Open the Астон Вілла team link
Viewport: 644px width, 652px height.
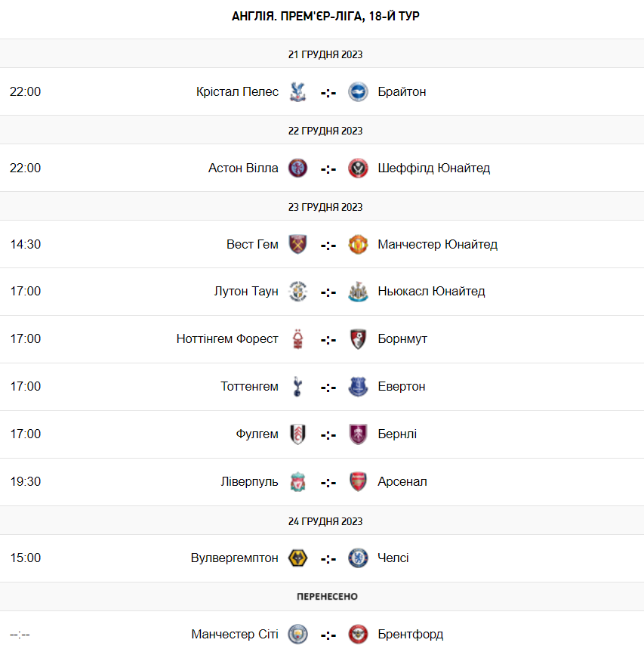pos(243,168)
